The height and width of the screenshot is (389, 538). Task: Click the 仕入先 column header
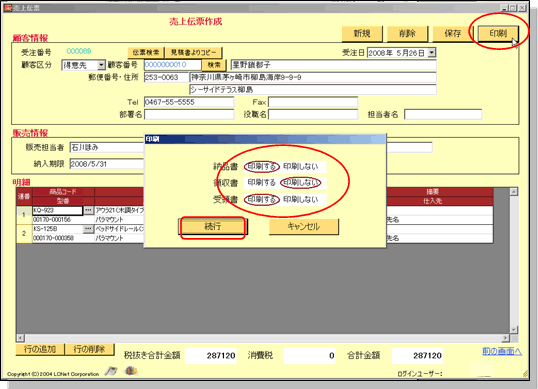click(432, 201)
